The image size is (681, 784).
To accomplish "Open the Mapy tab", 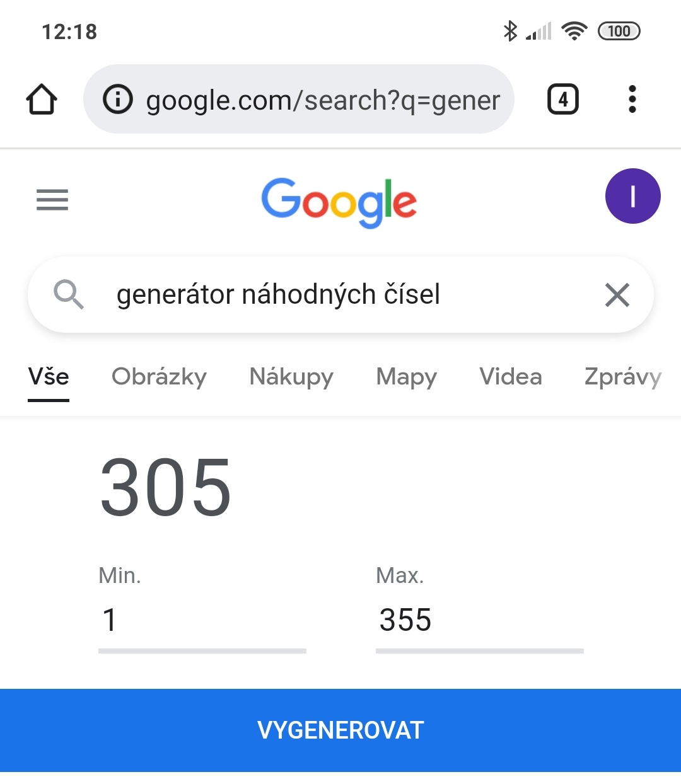I will point(406,377).
